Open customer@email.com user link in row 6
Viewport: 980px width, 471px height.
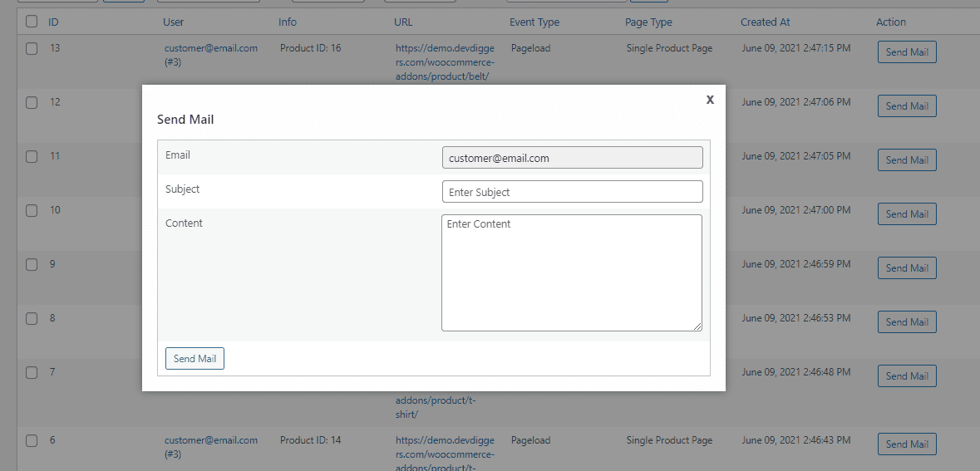pyautogui.click(x=211, y=447)
